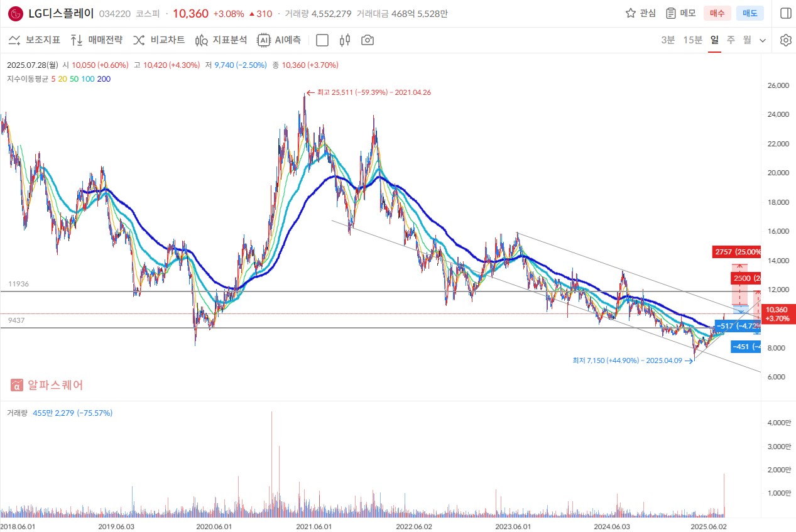Open 매매전략 trading strategy tool

click(96, 40)
